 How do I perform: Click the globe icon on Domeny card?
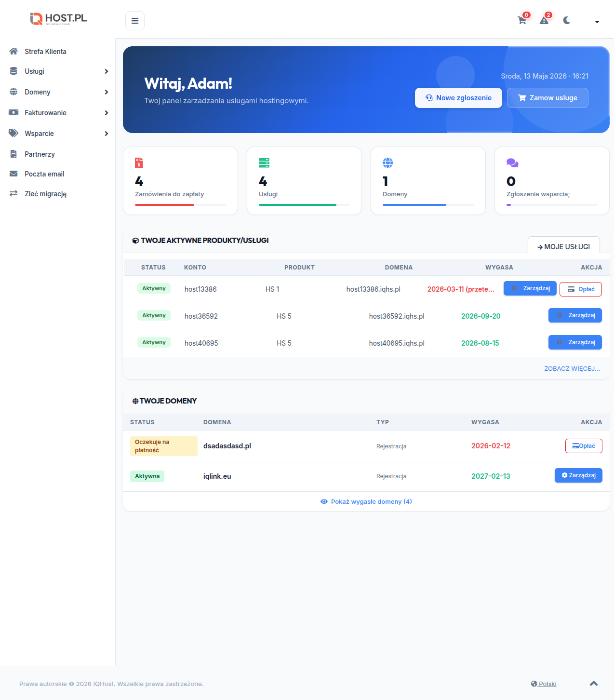coord(388,163)
